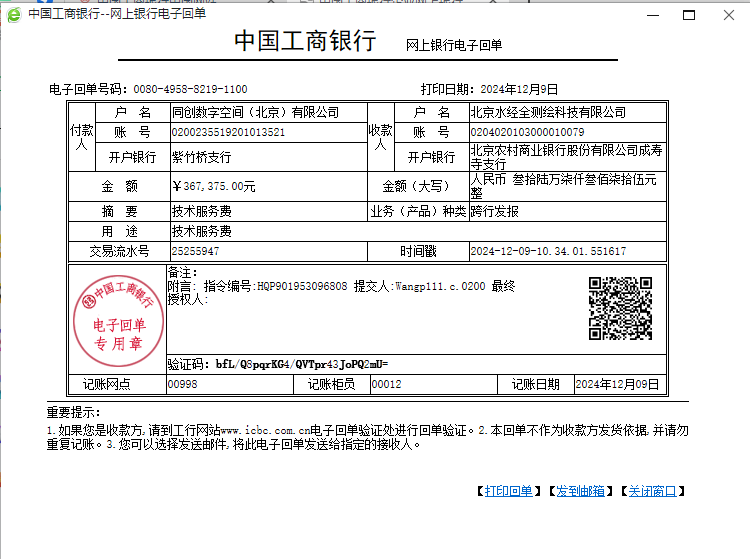Click the 网上银行电子回单 subtitle
Image resolution: width=750 pixels, height=559 pixels.
coord(454,45)
